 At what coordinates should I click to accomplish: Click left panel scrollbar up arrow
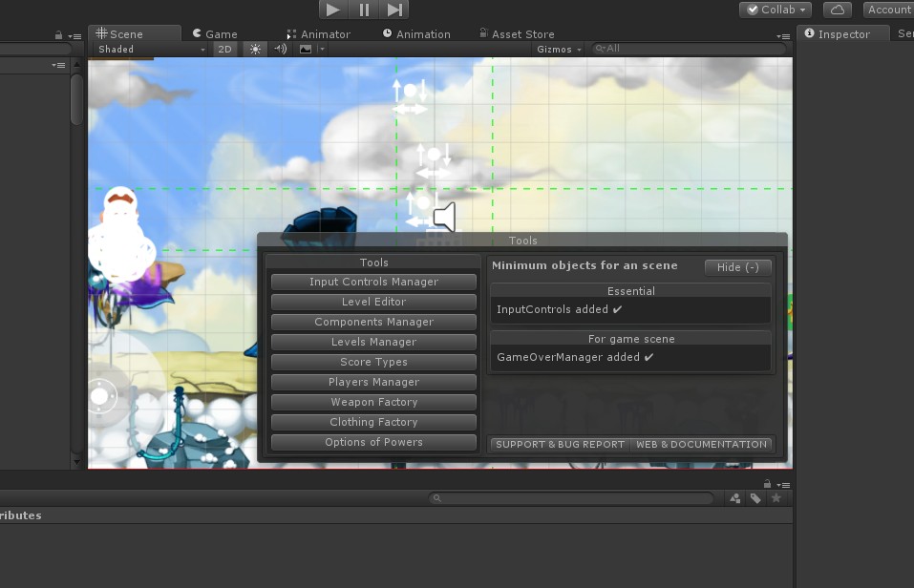tap(76, 65)
